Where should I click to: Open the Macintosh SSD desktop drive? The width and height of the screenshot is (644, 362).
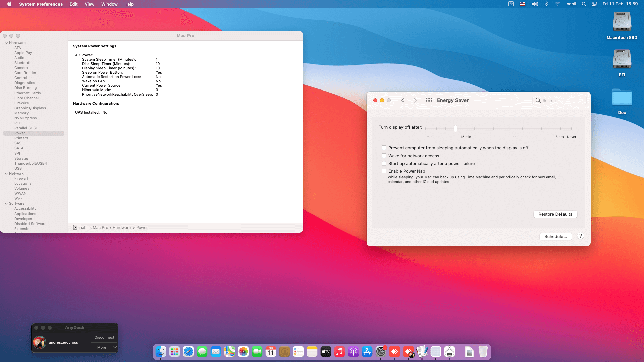click(622, 26)
